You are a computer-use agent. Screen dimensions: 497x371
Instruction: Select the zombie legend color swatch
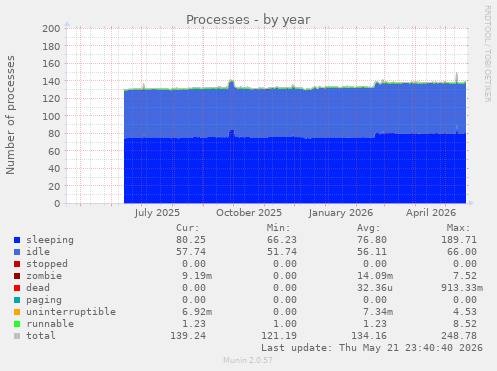pos(17,276)
